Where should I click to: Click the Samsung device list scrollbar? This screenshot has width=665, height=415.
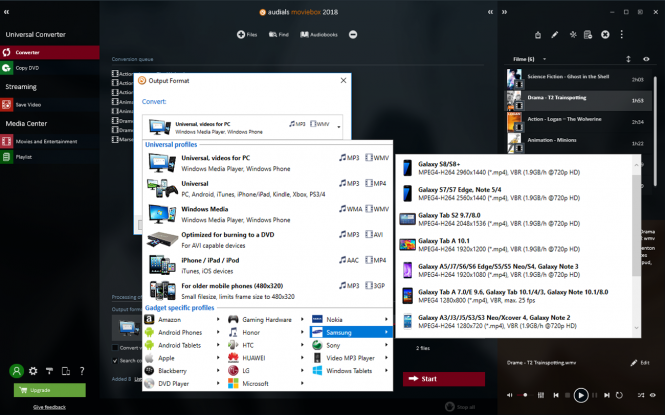point(636,225)
